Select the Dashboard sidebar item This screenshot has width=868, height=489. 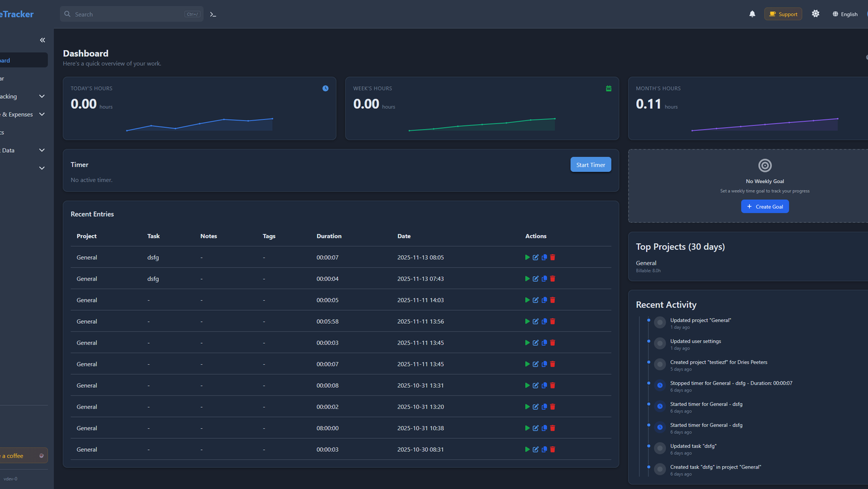pos(22,60)
